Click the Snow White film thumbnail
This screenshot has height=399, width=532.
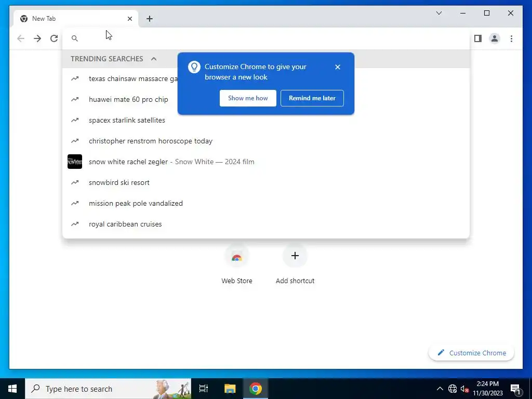(x=75, y=162)
